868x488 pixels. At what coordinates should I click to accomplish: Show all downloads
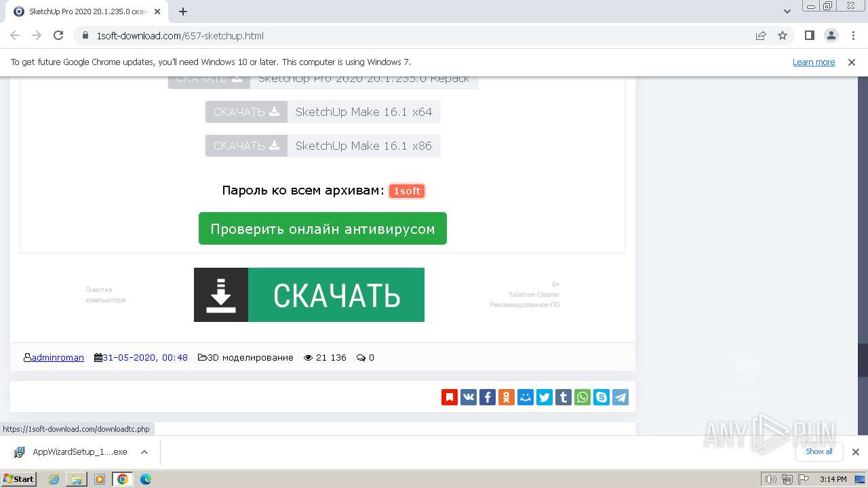coord(819,451)
